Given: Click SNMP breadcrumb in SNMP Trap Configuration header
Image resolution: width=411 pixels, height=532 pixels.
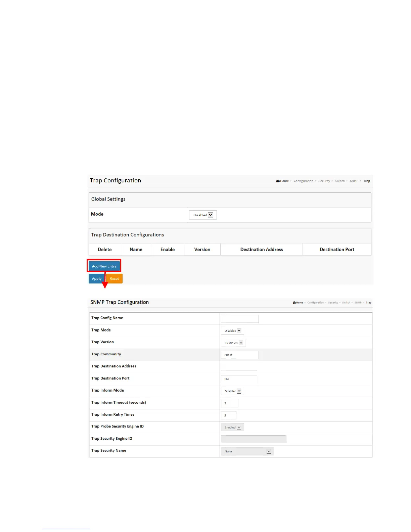Looking at the screenshot, I should tap(358, 303).
